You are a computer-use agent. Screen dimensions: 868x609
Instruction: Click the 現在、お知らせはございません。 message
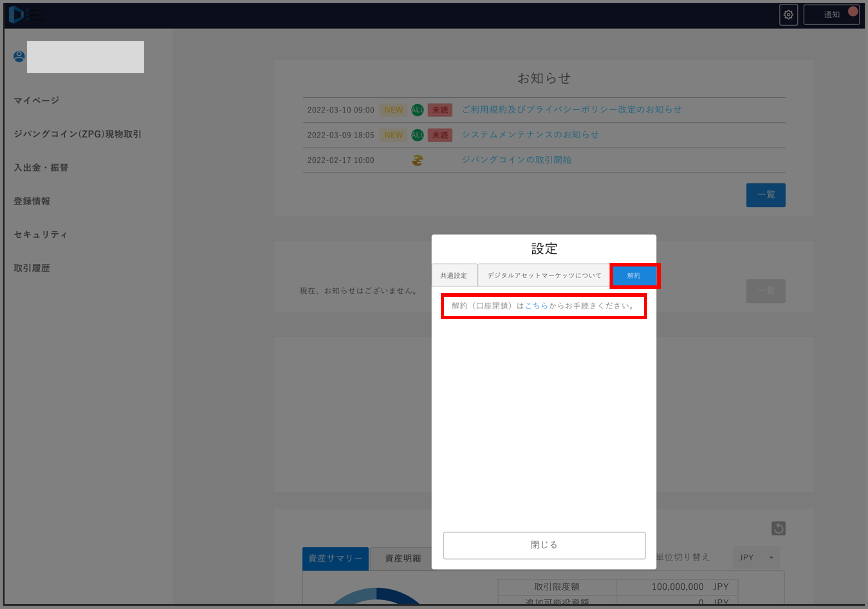(x=359, y=291)
